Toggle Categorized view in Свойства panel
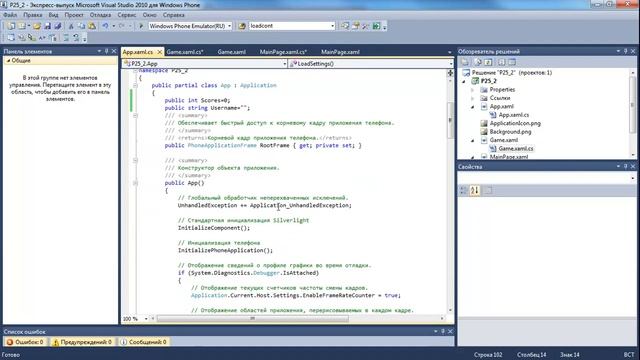Screen dimensions: 640x360 click(x=464, y=190)
